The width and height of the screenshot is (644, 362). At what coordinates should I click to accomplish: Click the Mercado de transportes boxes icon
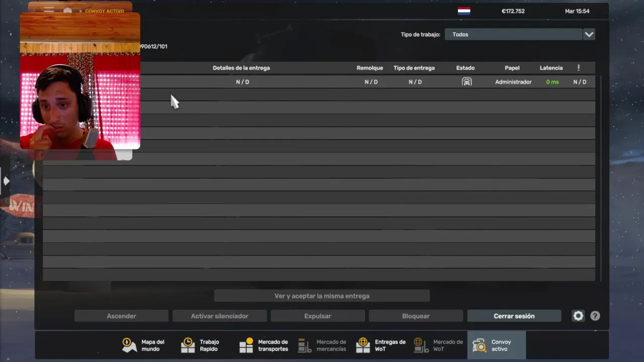click(246, 345)
